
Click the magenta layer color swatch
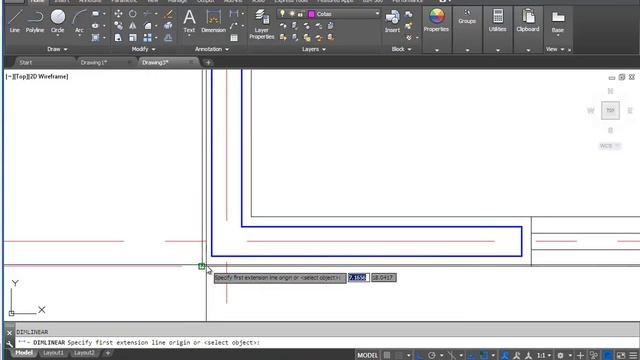312,14
